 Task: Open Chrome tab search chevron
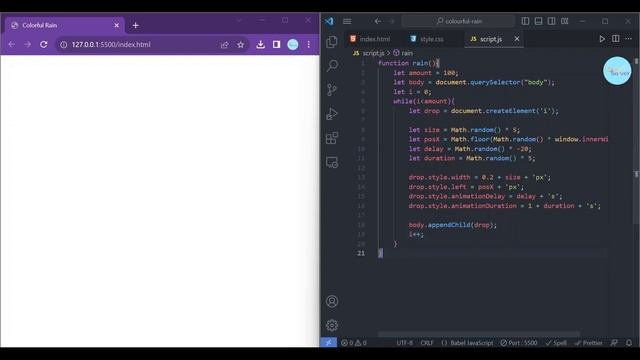[x=239, y=20]
